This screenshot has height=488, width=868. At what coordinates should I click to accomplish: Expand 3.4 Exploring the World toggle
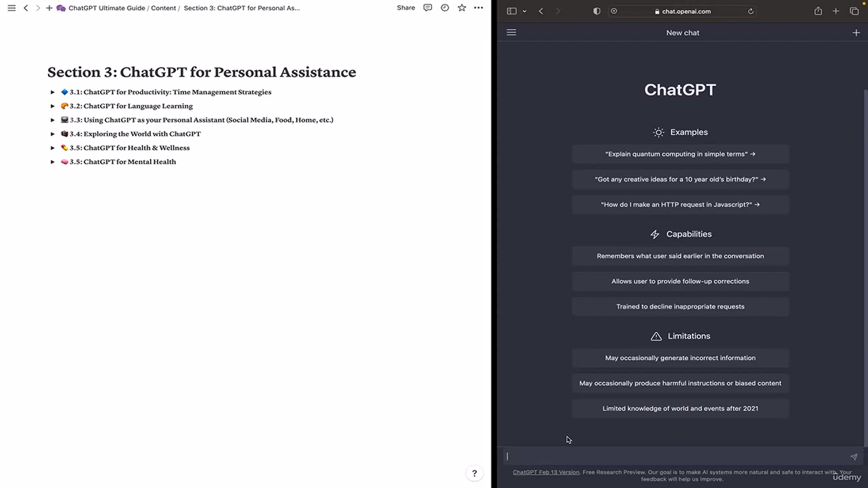click(x=52, y=134)
